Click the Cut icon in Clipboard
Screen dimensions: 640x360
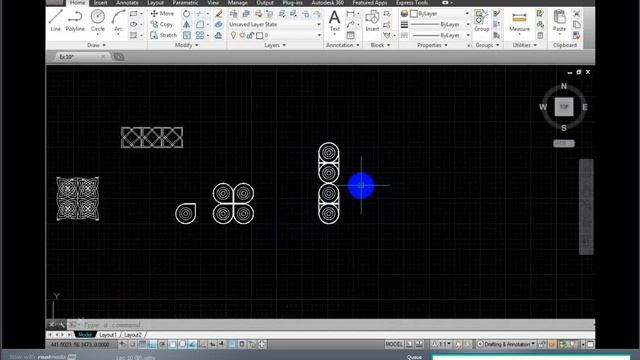pyautogui.click(x=576, y=13)
